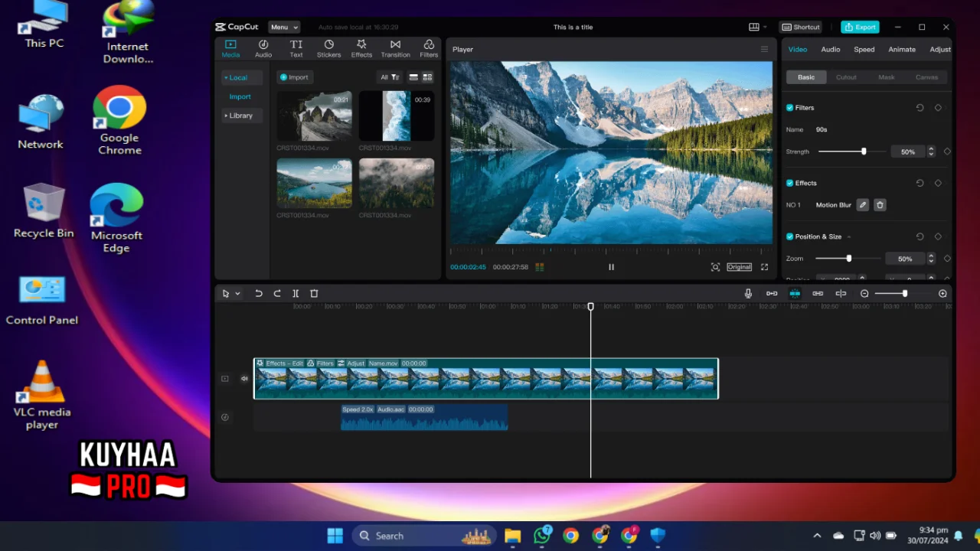Switch to the Animate tab
The image size is (980, 551).
click(x=902, y=50)
